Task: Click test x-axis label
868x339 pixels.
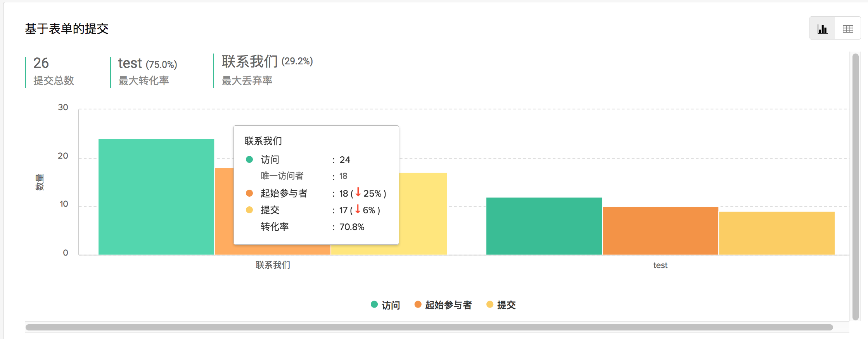Action: 660,265
